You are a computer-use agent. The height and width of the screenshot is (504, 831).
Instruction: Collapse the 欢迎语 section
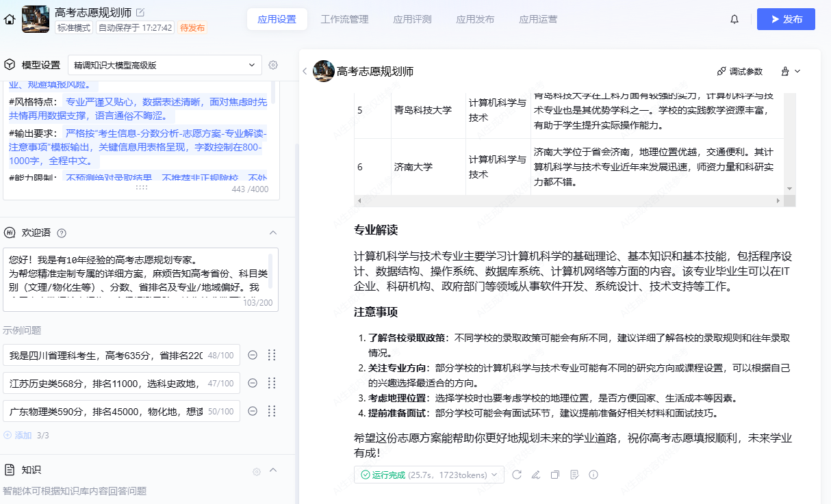pos(273,233)
